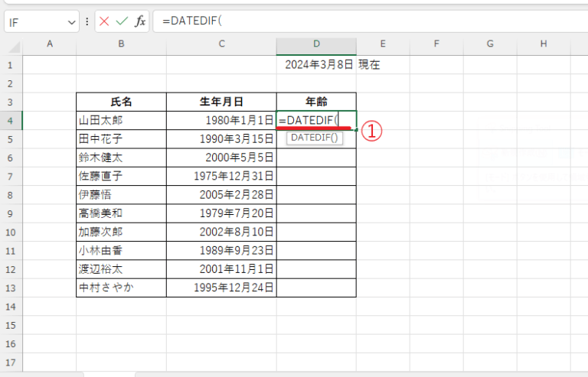The image size is (588, 377).
Task: Select the cell with date 2024年3月8日
Action: pos(315,65)
